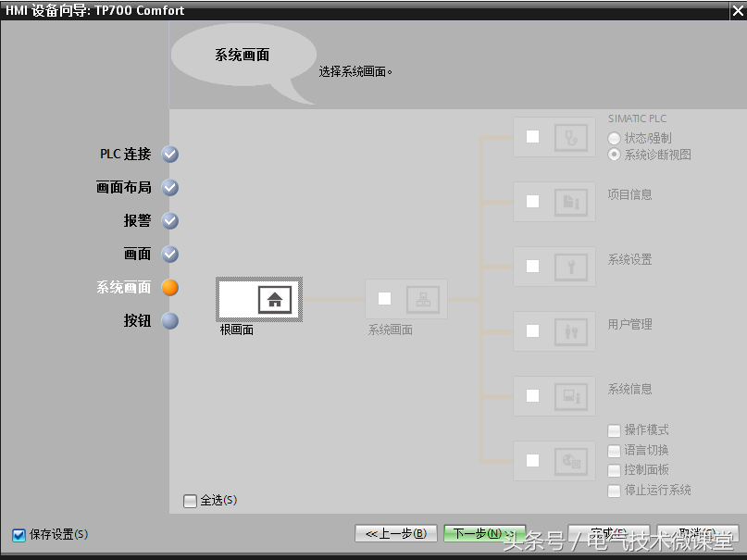Select the 状态/强制 radio button
This screenshot has height=560, width=747.
point(614,139)
